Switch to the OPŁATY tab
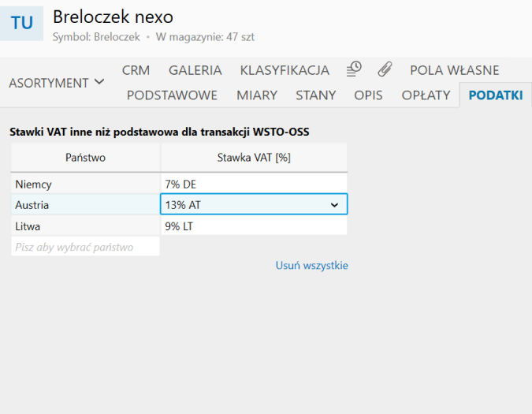 (426, 95)
